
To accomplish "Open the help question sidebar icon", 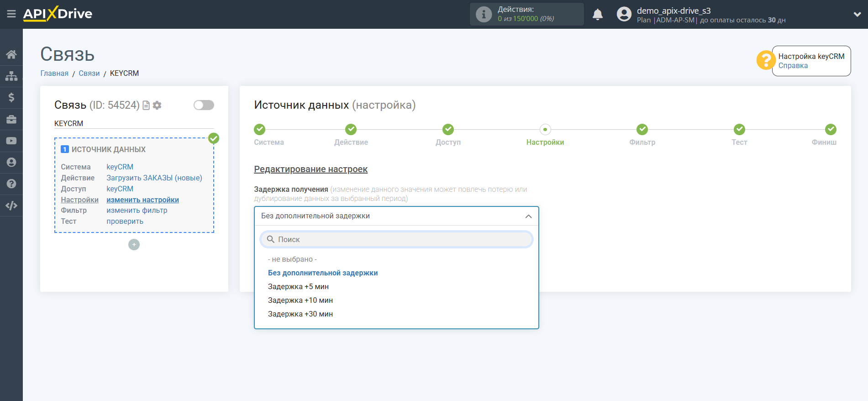I will (11, 184).
